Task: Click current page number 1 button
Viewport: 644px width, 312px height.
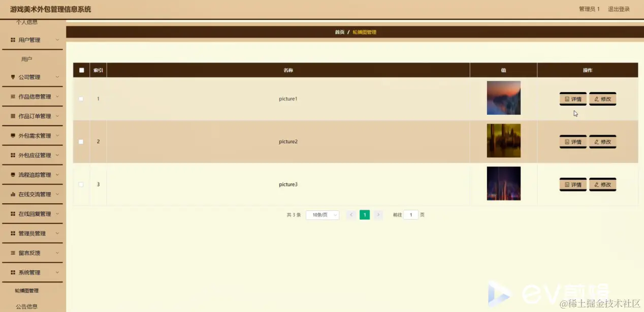Action: pos(365,215)
